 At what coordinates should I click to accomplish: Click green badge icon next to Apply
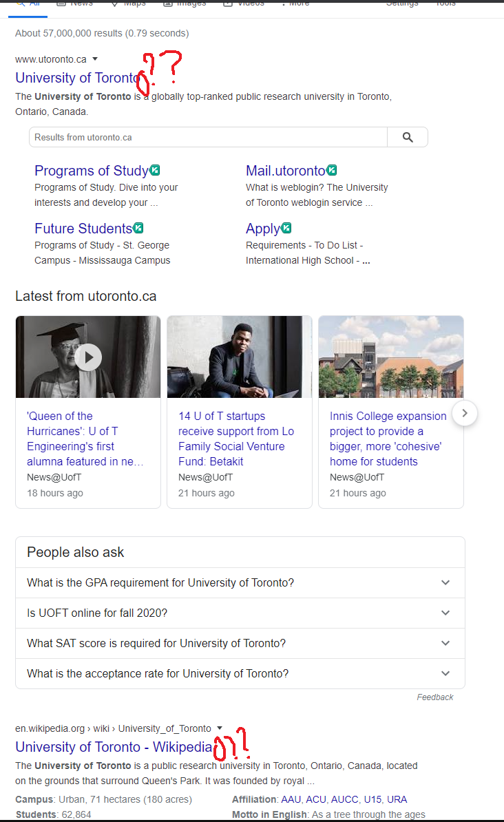tap(286, 228)
